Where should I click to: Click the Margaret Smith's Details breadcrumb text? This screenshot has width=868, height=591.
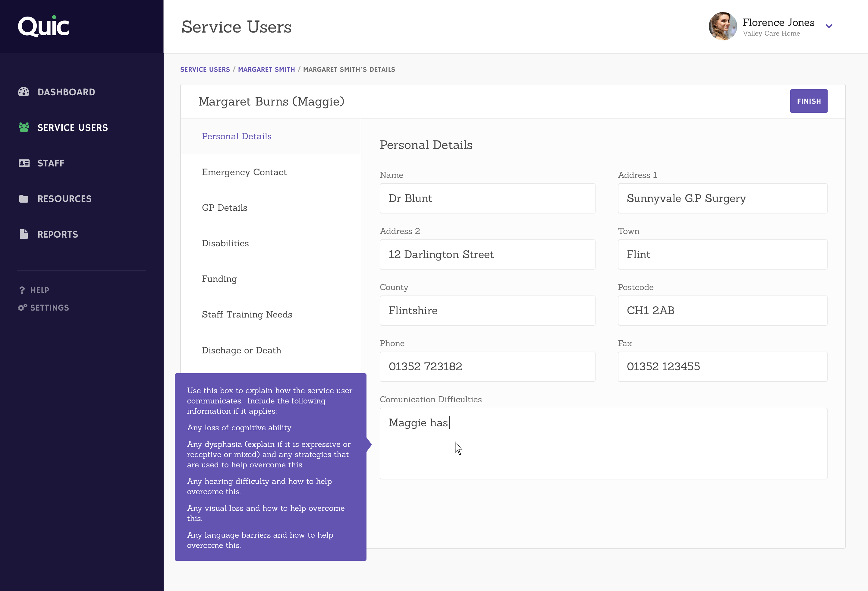click(349, 69)
